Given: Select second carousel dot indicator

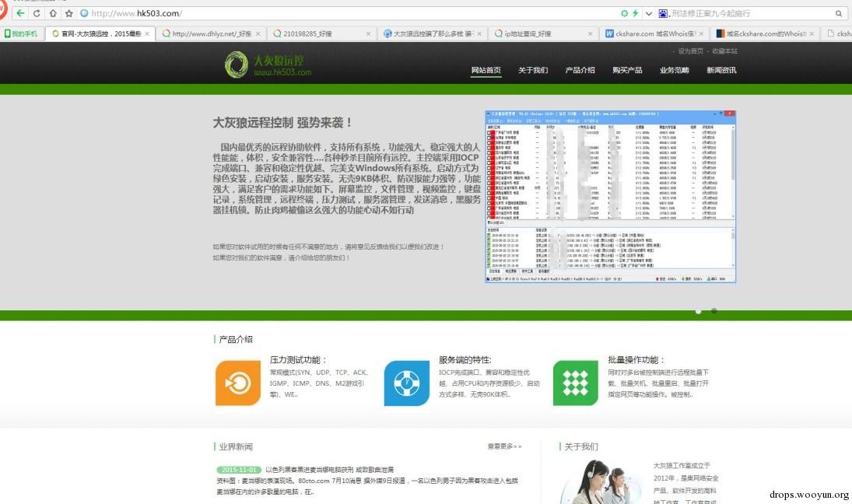Looking at the screenshot, I should coord(714,311).
